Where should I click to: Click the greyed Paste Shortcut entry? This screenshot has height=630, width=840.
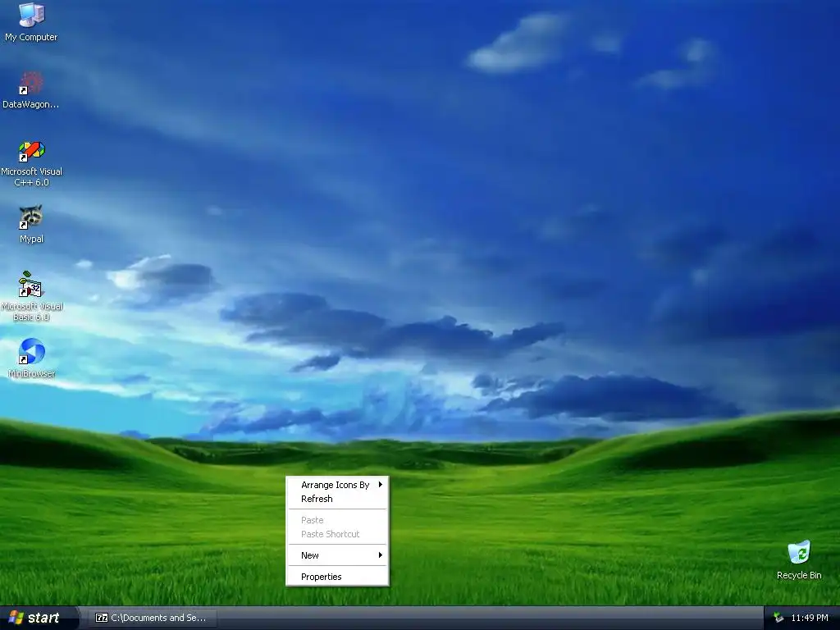coord(337,534)
